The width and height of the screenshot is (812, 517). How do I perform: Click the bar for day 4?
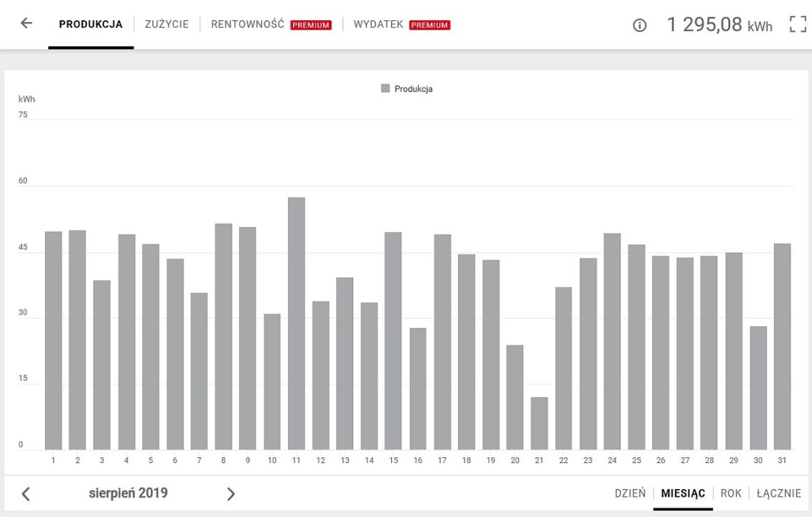point(126,342)
